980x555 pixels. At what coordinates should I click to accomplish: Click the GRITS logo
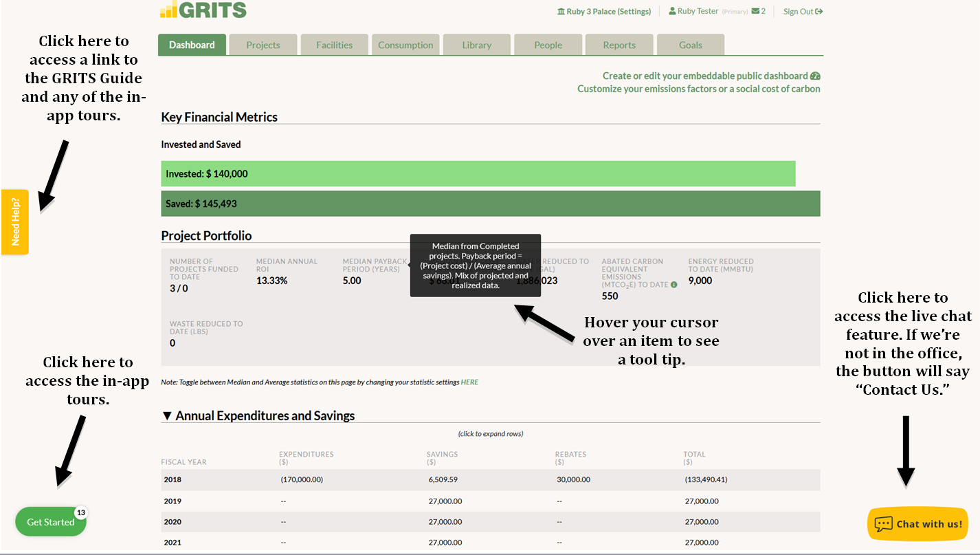coord(203,9)
